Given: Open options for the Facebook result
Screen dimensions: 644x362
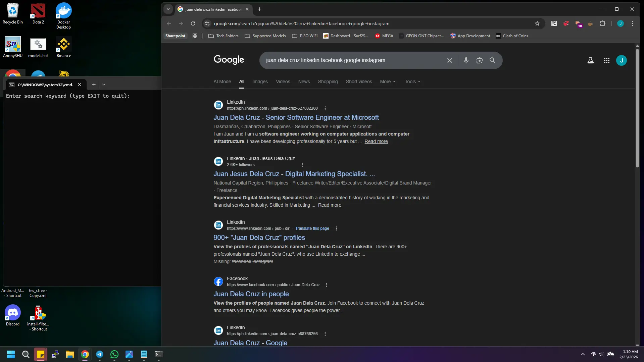Looking at the screenshot, I should click(327, 285).
